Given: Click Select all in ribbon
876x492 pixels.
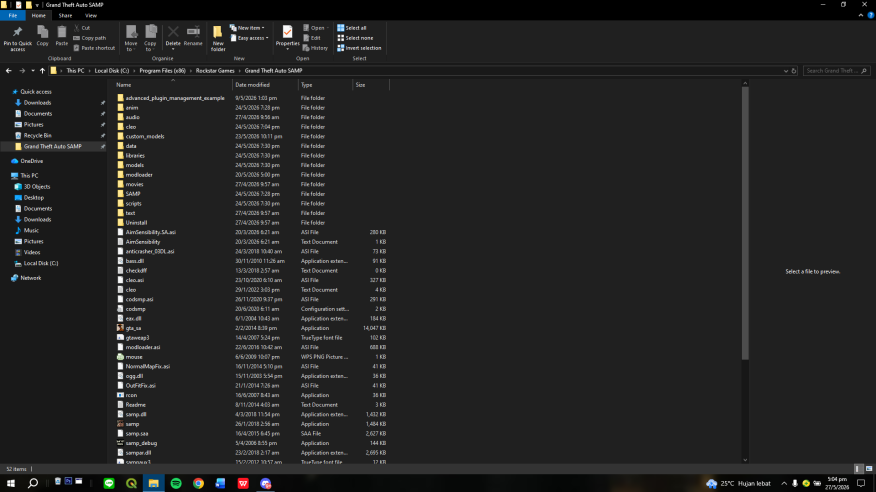Looking at the screenshot, I should point(352,28).
